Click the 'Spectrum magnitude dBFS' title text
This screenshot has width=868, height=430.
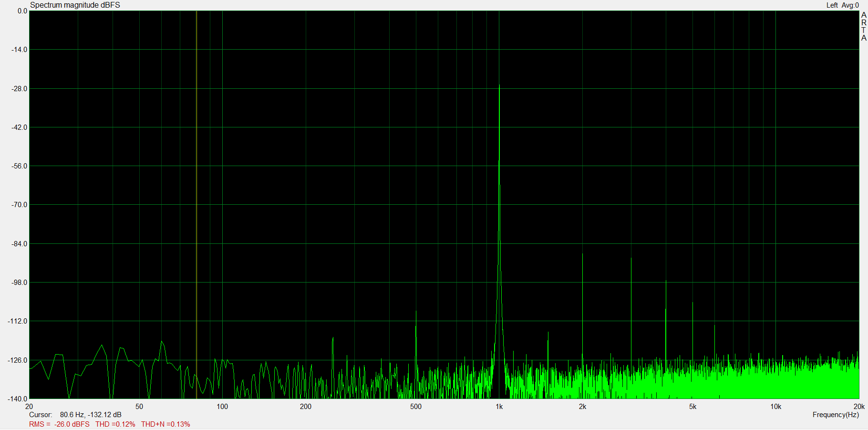click(75, 5)
